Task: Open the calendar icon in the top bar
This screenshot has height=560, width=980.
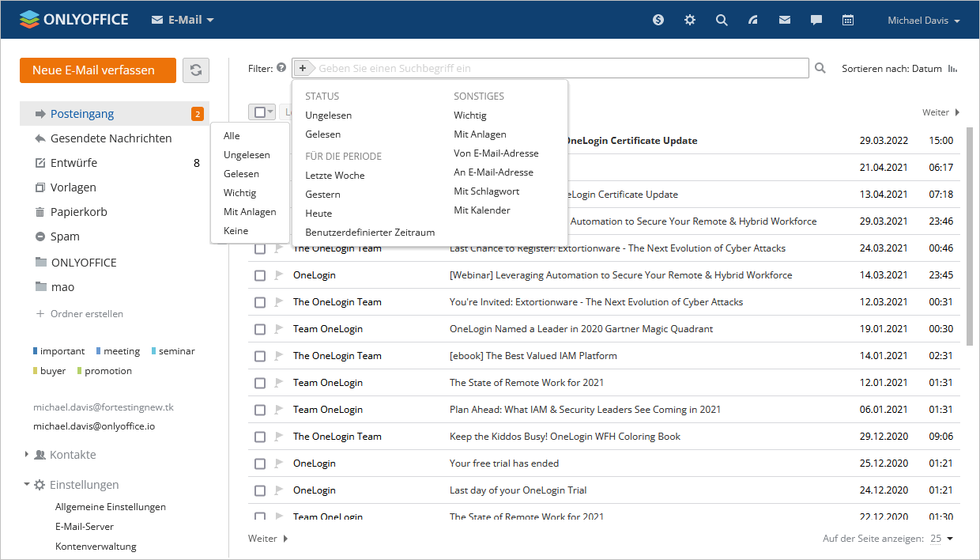Action: tap(848, 21)
